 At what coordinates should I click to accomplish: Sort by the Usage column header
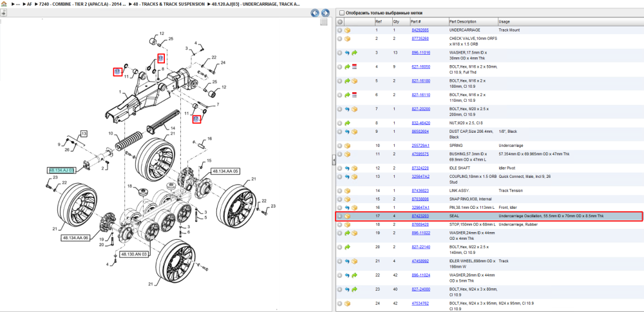click(x=570, y=21)
